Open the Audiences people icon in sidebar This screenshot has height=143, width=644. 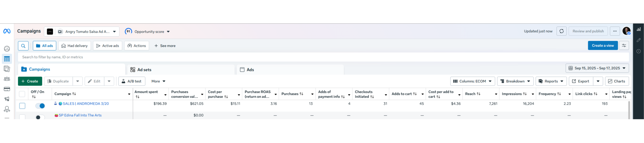click(7, 79)
